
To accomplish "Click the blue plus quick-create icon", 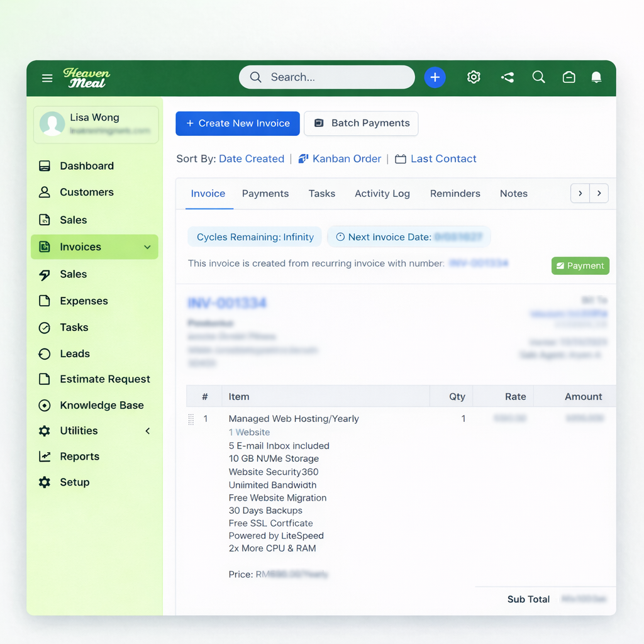I will (x=435, y=77).
